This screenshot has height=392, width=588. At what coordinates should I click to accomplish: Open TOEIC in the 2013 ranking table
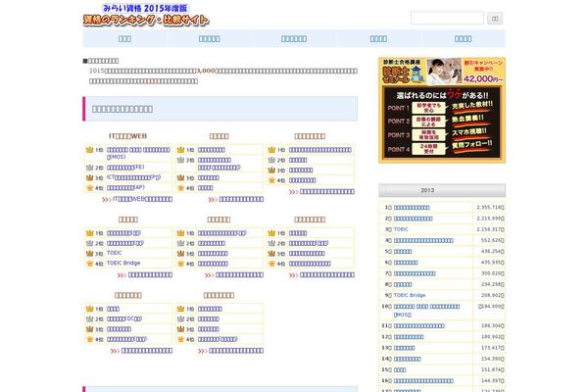click(401, 229)
